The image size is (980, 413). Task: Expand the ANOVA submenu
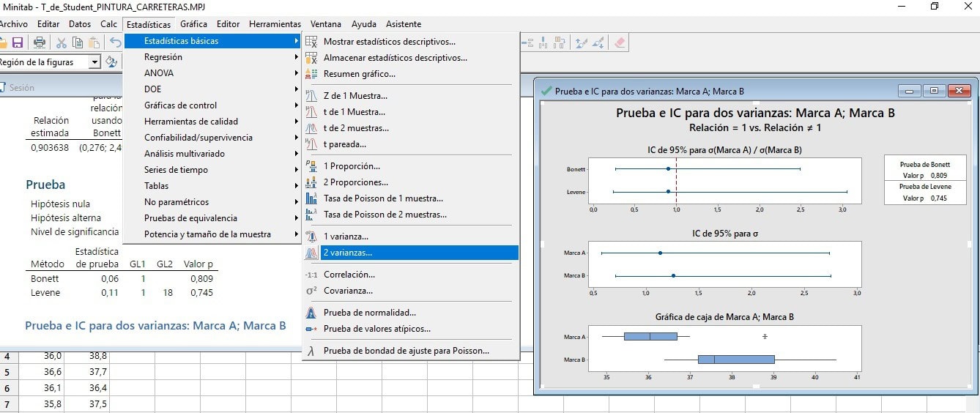[159, 73]
